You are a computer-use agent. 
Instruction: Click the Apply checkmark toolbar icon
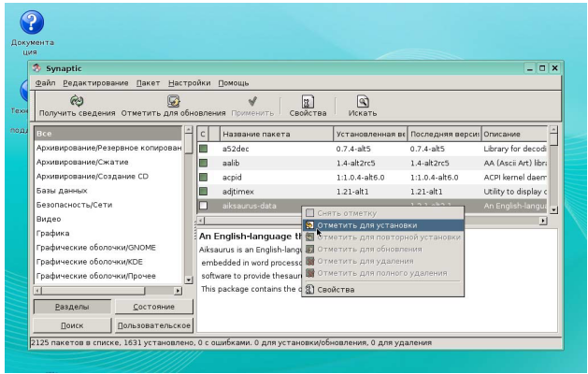point(252,101)
